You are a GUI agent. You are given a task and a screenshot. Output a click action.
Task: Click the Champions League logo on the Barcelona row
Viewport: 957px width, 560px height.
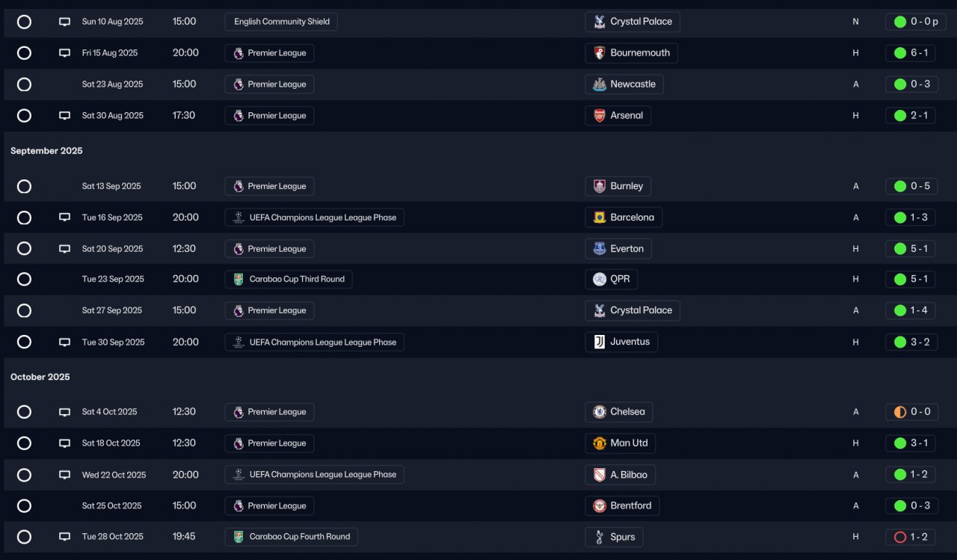pos(239,218)
